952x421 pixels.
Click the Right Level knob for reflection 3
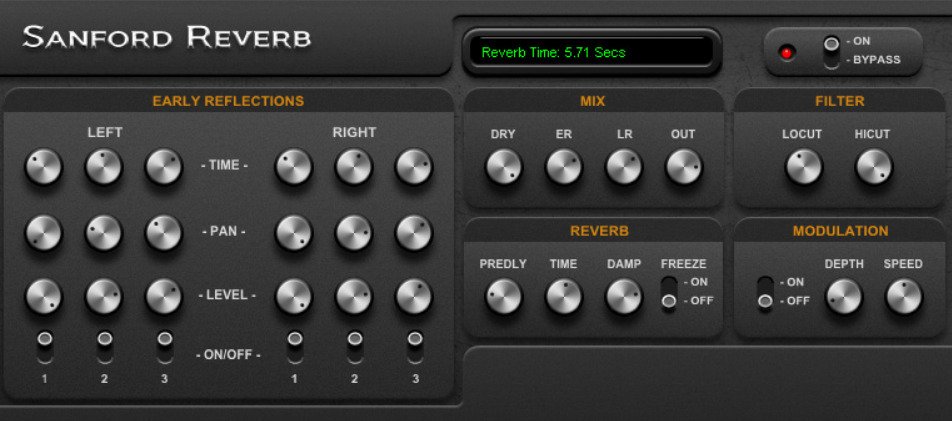(414, 296)
